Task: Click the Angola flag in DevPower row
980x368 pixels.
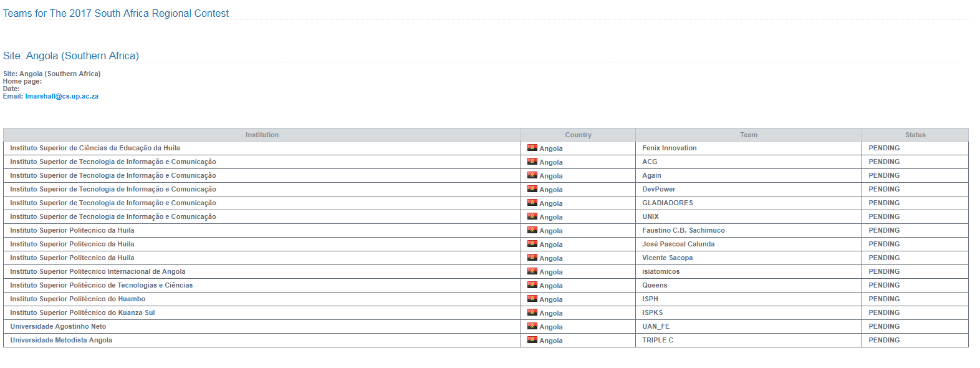Action: (x=532, y=189)
